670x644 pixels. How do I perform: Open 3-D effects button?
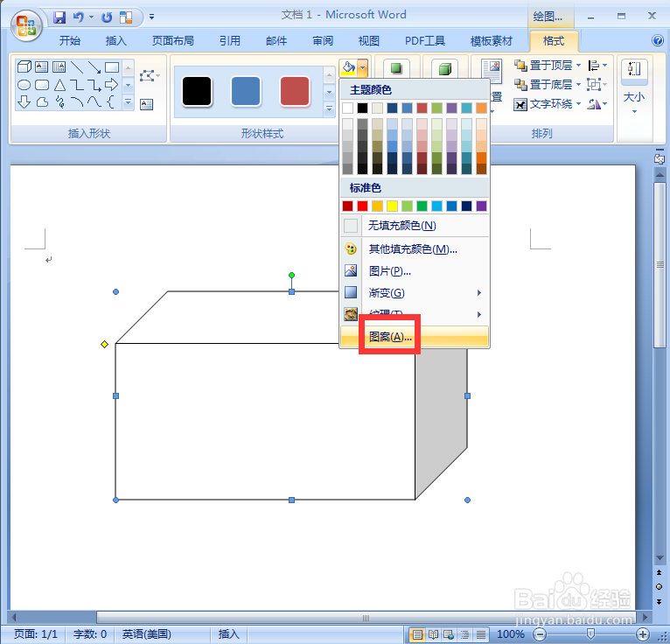pos(445,68)
